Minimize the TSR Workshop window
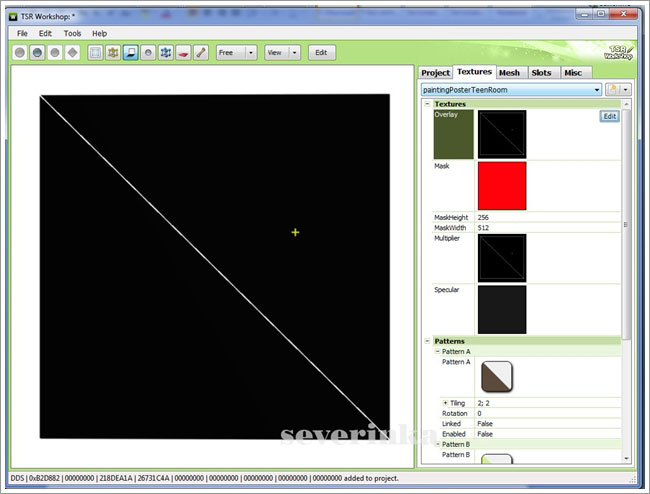Image resolution: width=650 pixels, height=494 pixels. pos(585,14)
